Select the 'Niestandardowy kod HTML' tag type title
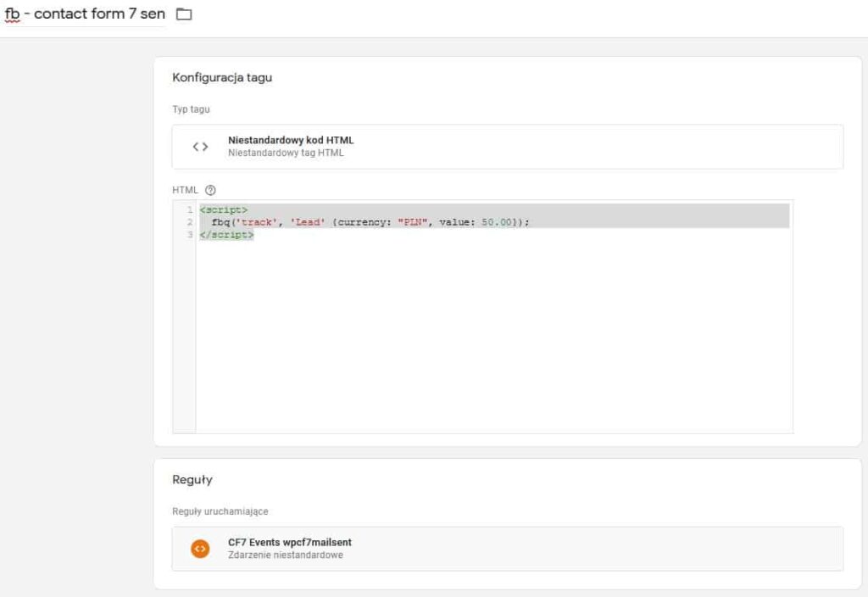868x597 pixels. (291, 140)
